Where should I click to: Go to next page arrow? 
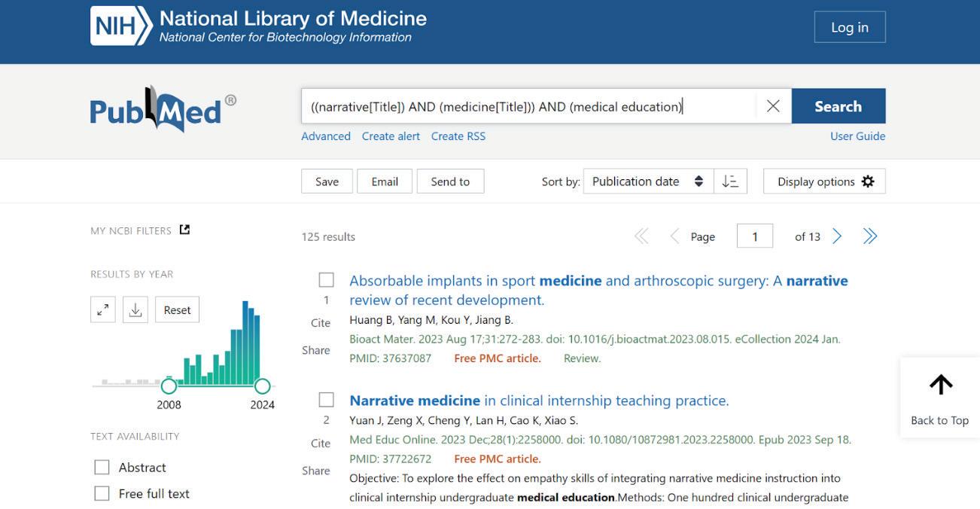[837, 236]
